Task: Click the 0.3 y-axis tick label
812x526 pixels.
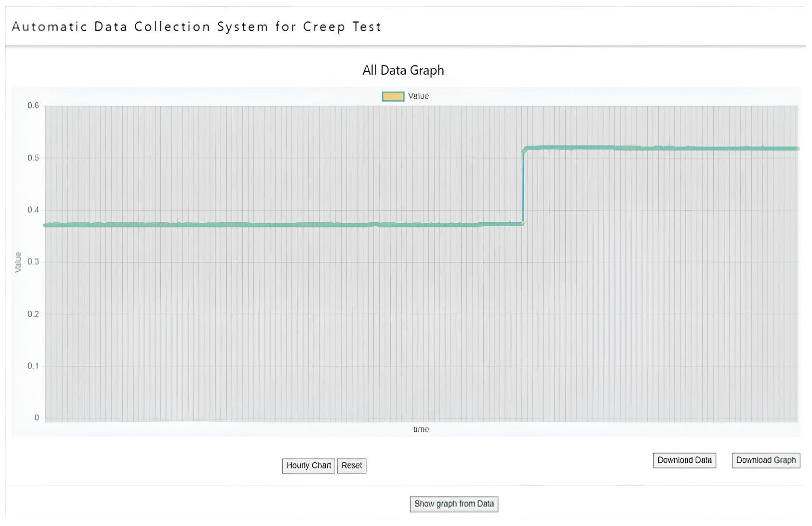Action: (33, 262)
